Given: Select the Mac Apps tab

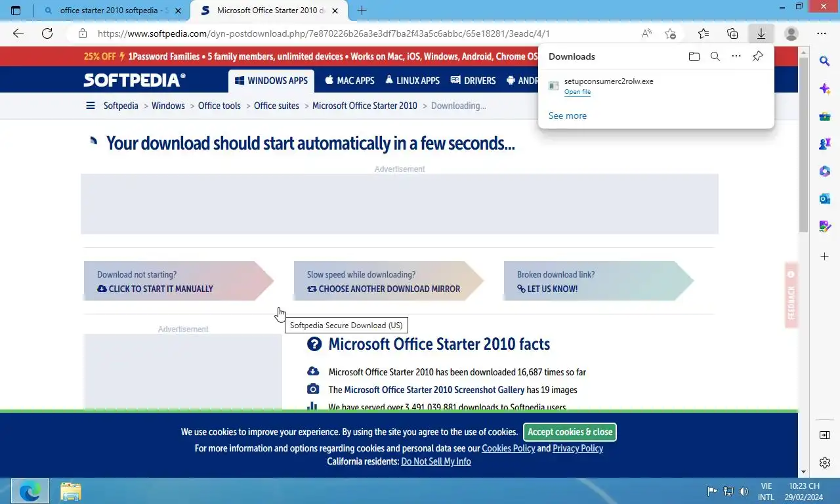Looking at the screenshot, I should (350, 81).
